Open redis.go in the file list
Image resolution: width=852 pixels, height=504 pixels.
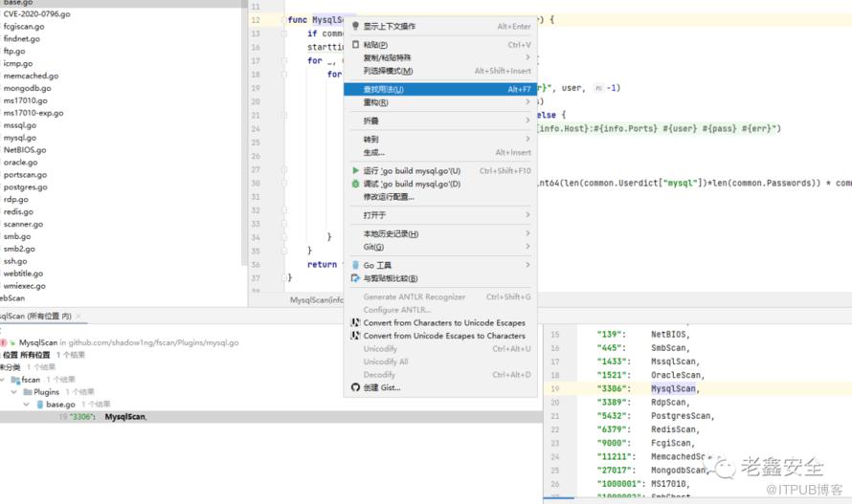coord(17,211)
